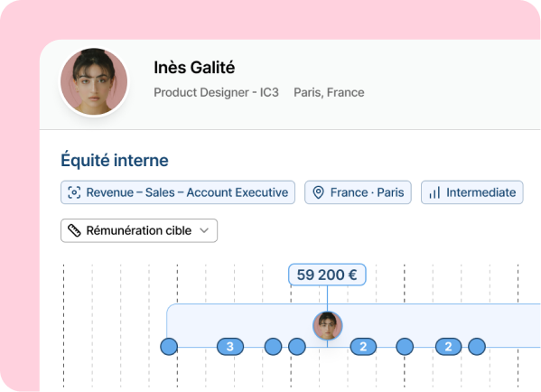Open the Intermediate level filter
The height and width of the screenshot is (392, 541).
(472, 192)
